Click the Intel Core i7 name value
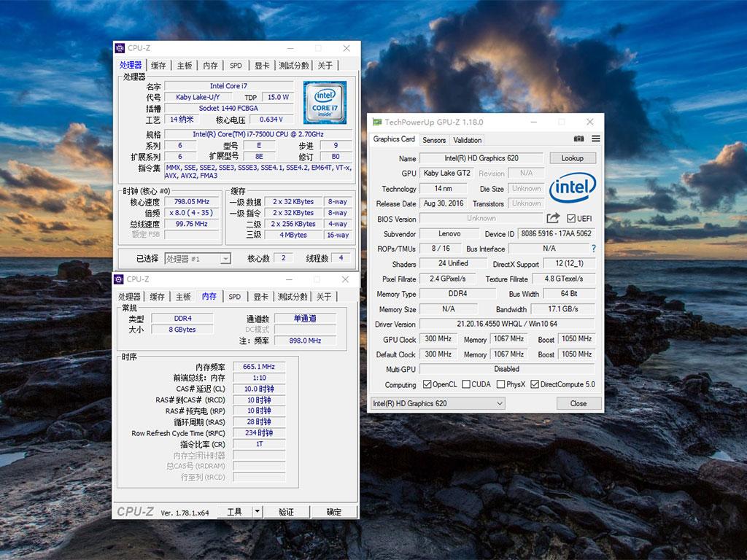747x560 pixels. tap(228, 86)
